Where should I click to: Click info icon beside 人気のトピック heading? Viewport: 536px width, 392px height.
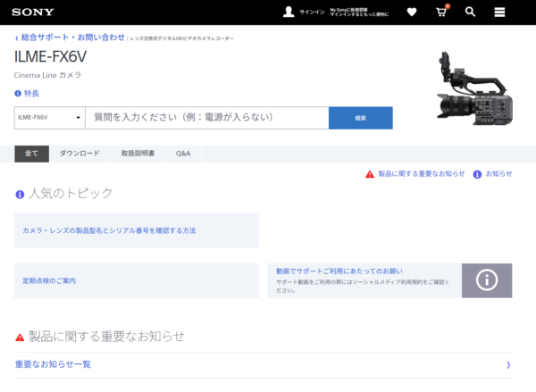pos(20,195)
